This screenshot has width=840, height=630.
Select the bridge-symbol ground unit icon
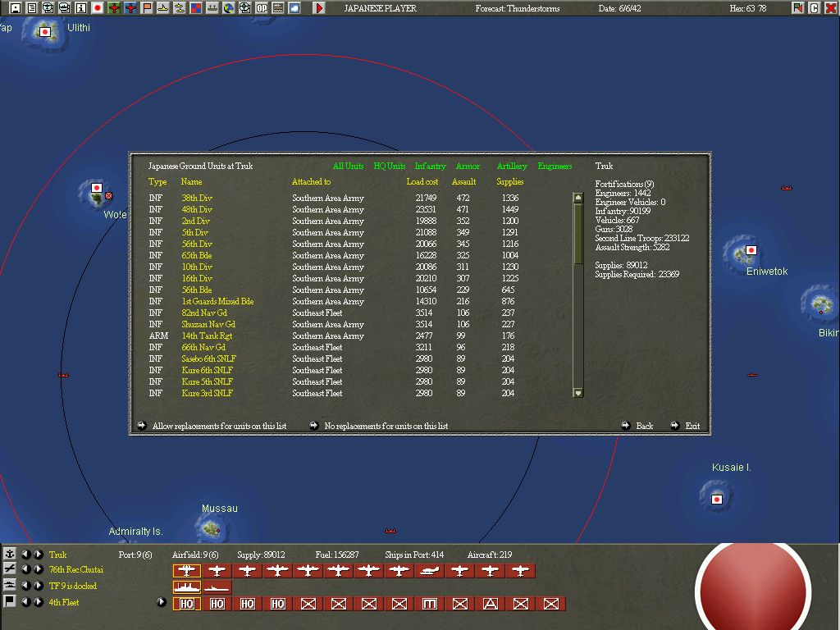pyautogui.click(x=429, y=604)
